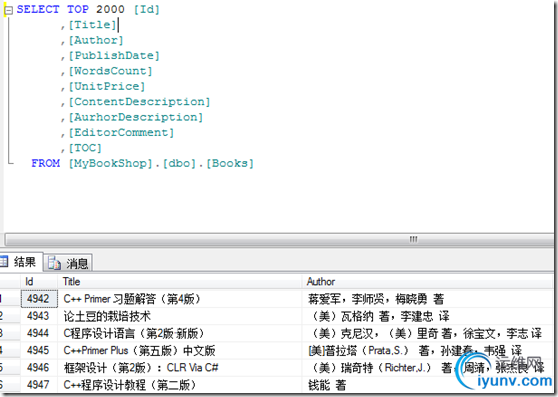Click title C++ Primer 习题解答（第4版）
The image size is (558, 397).
(132, 299)
